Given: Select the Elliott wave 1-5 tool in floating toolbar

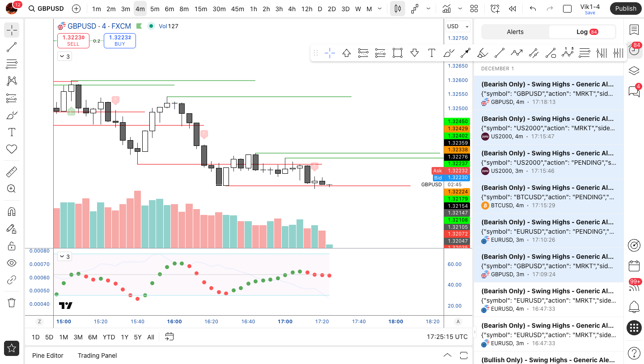Looking at the screenshot, I should [568, 53].
